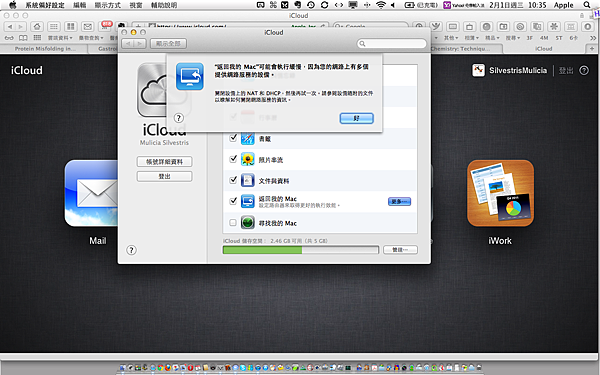
Task: Open the Reading List glasses icon
Action: point(9,38)
